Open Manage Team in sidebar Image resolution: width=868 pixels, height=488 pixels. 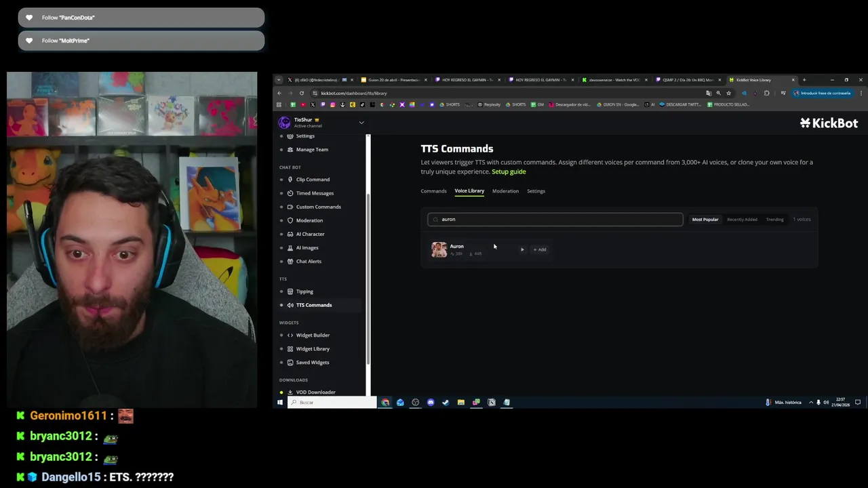(311, 150)
